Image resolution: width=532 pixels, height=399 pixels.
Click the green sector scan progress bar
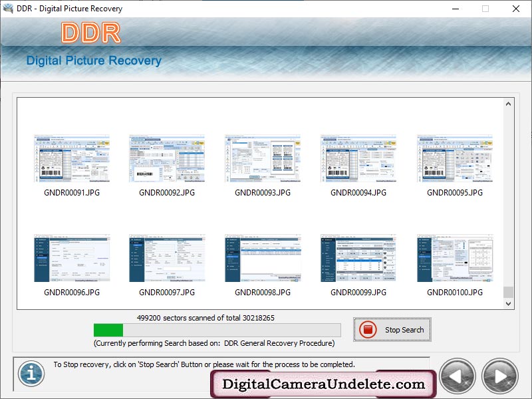click(x=217, y=330)
